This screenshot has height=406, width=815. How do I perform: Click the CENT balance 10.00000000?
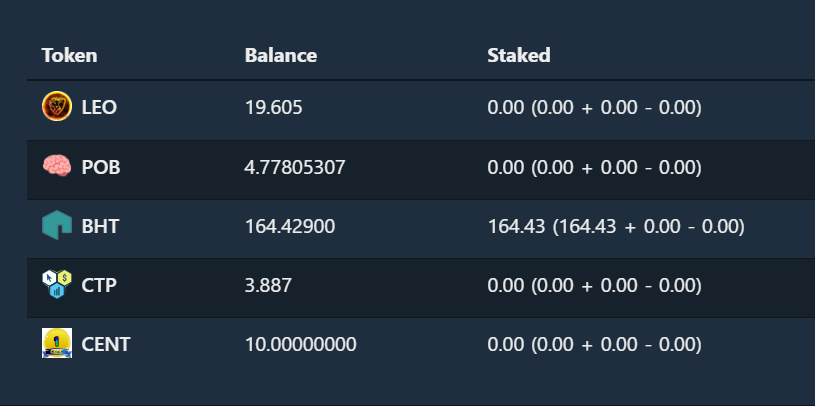coord(300,344)
